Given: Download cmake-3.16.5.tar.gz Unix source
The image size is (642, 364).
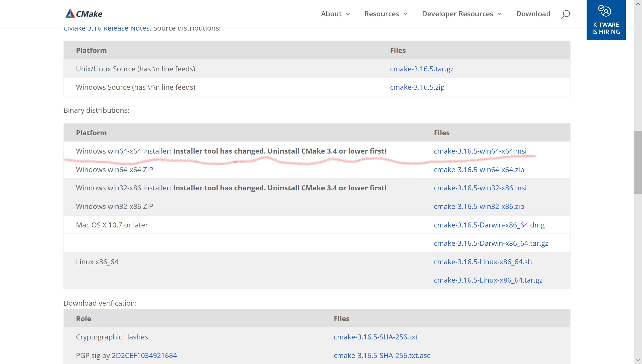Looking at the screenshot, I should [x=422, y=69].
